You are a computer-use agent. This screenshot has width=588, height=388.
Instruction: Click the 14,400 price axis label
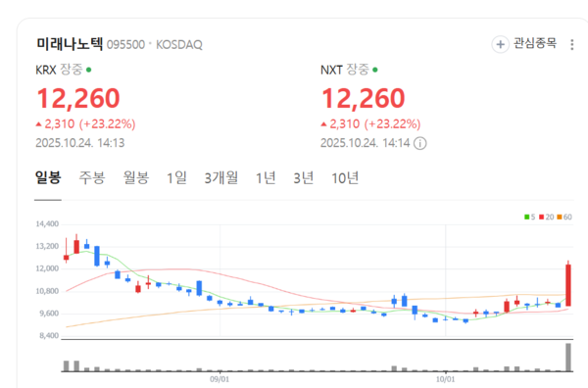pos(47,224)
